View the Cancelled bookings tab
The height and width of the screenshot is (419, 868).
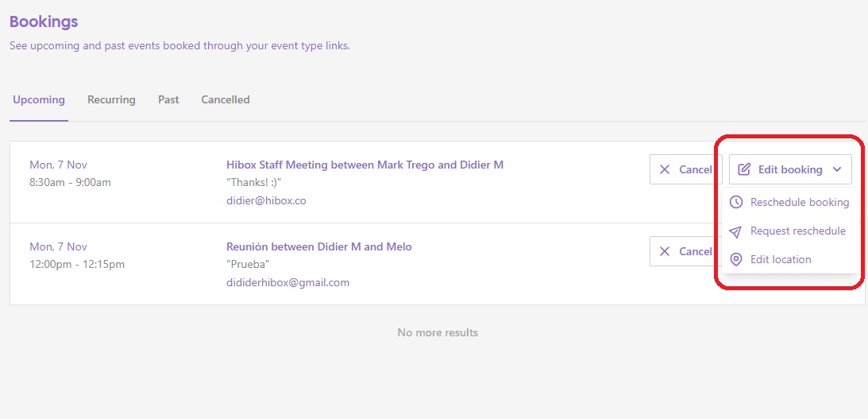click(226, 100)
